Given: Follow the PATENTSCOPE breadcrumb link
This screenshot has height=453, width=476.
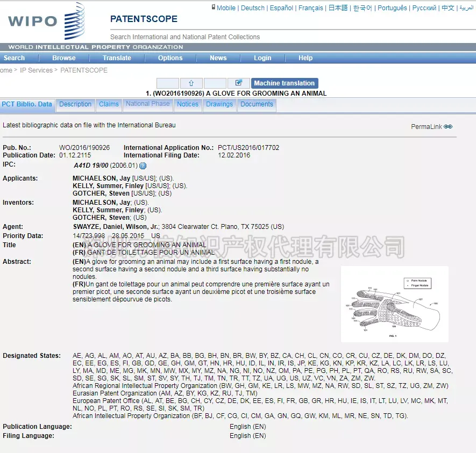Looking at the screenshot, I should [84, 70].
